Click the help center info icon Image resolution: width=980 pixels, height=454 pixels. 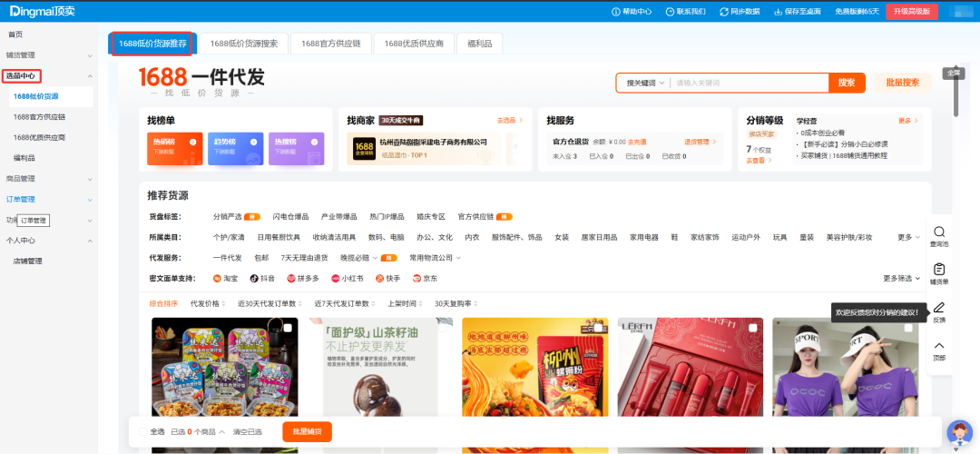tap(615, 11)
